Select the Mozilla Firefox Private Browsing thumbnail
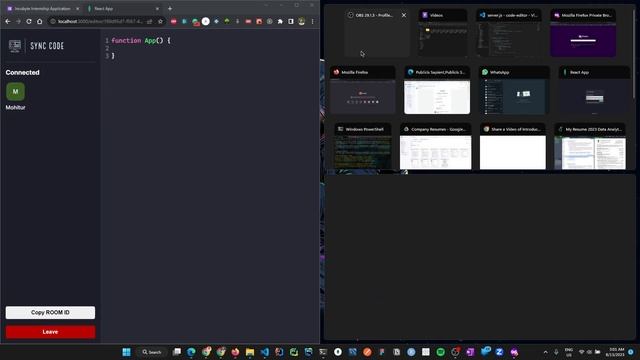This screenshot has height=360, width=640. (583, 33)
